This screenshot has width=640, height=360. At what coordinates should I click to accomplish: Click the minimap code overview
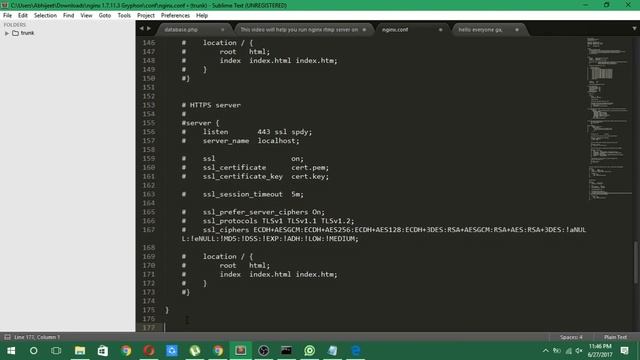pyautogui.click(x=608, y=118)
